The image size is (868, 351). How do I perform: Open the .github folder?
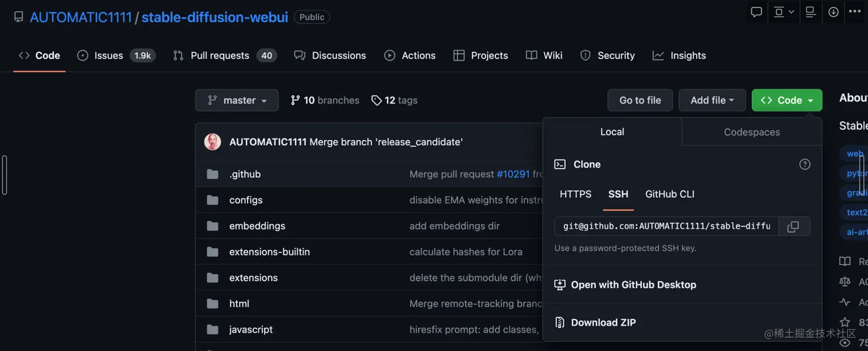(245, 174)
